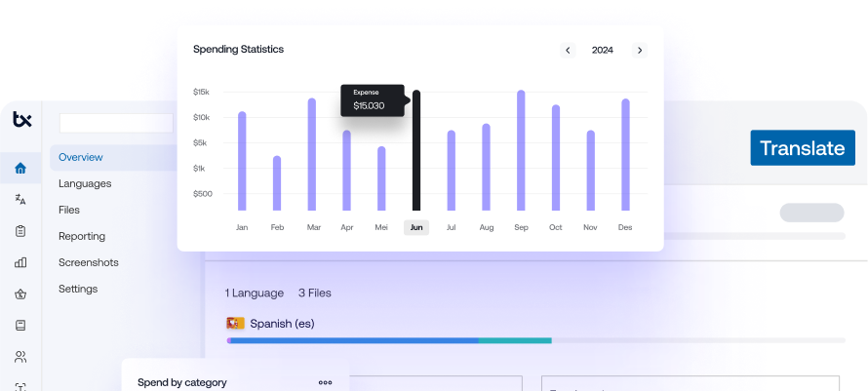Click the Jan bar in chart

(x=242, y=161)
